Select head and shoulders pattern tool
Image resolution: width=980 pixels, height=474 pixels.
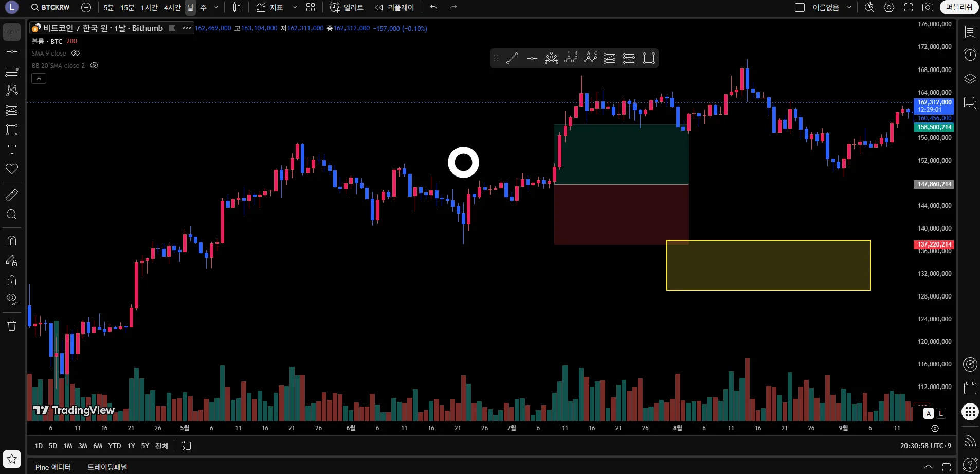[x=551, y=58]
